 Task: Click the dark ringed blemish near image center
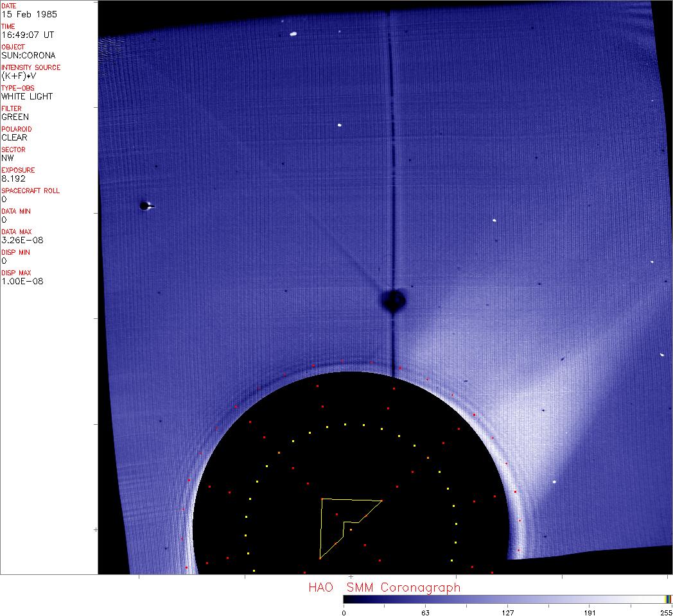click(393, 300)
